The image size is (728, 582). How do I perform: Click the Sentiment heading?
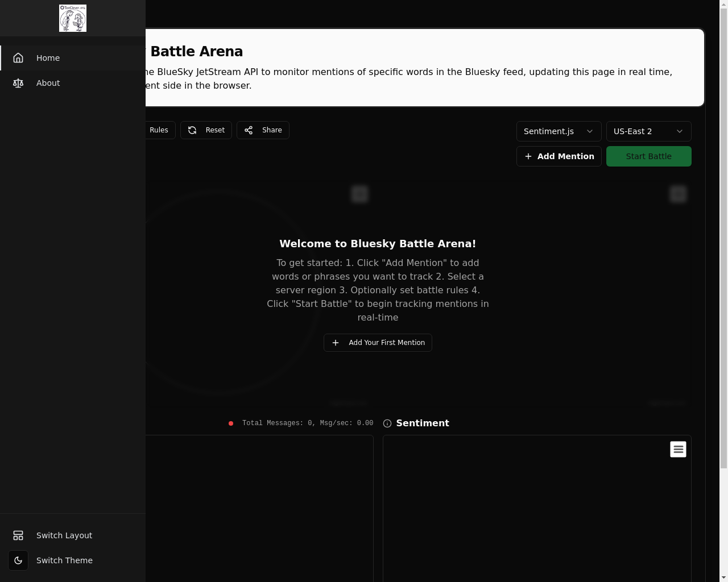pyautogui.click(x=423, y=423)
